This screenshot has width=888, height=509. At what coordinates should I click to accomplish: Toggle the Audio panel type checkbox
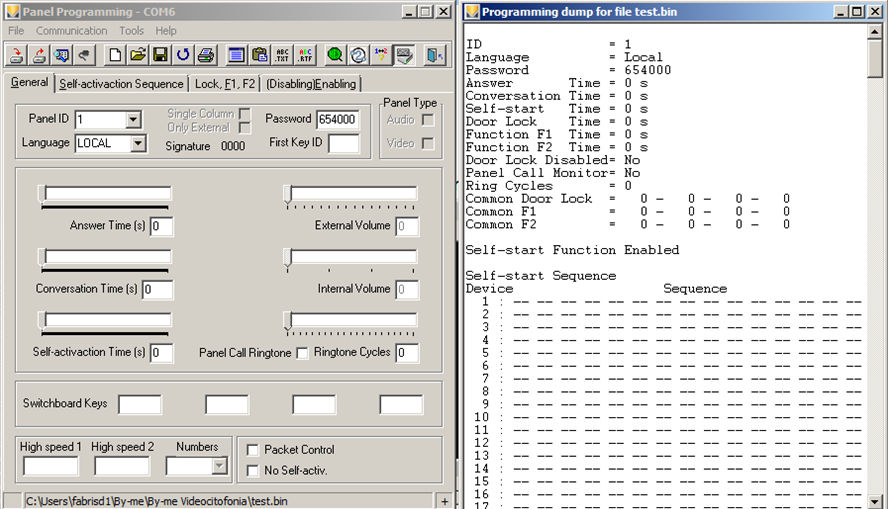click(428, 120)
